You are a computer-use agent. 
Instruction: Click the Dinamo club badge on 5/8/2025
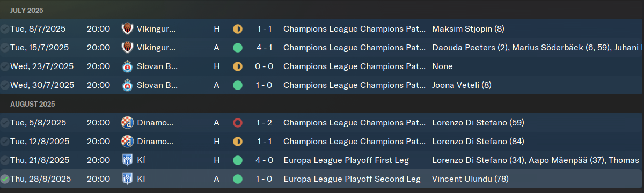(127, 123)
